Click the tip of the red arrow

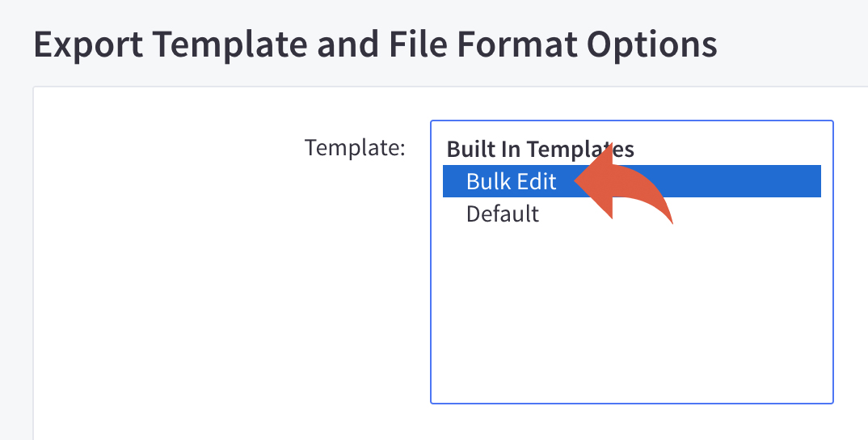577,180
